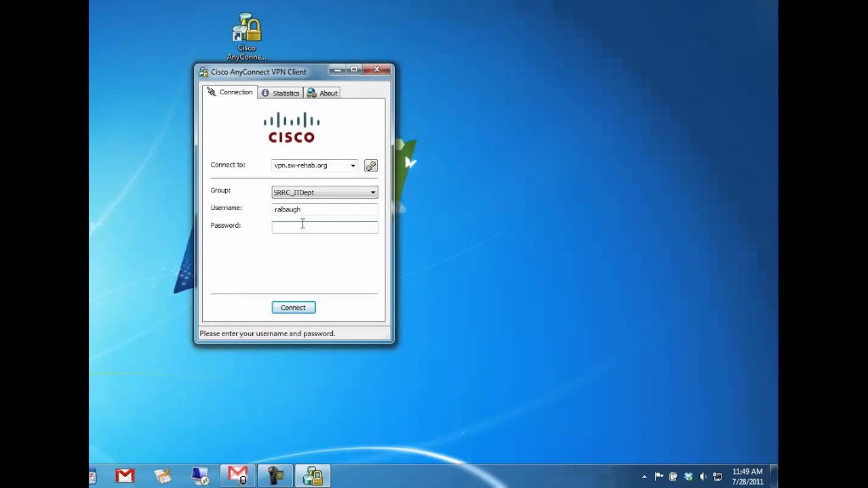
Task: Open the Cisco AnyConnect desktop shortcut
Action: coord(247,37)
